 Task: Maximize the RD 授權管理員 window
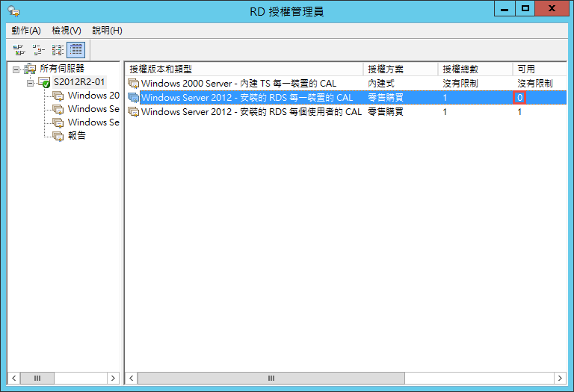tap(525, 9)
